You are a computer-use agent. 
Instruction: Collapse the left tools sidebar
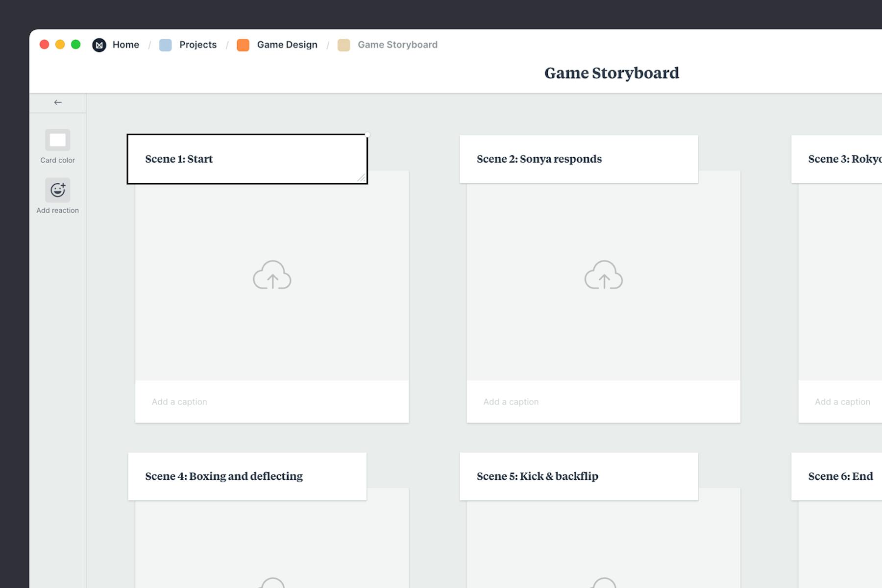click(58, 102)
